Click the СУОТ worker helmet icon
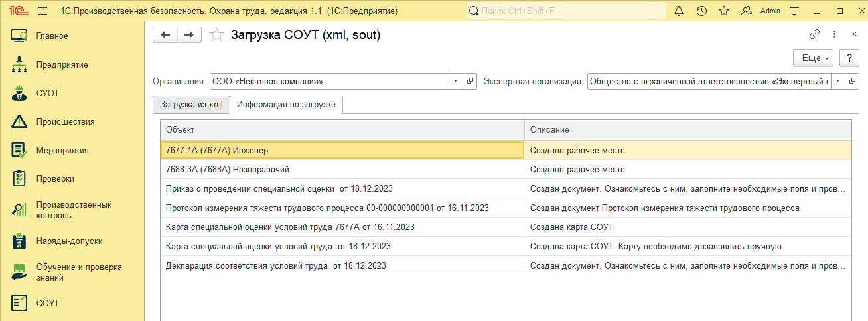The image size is (868, 321). (x=19, y=94)
